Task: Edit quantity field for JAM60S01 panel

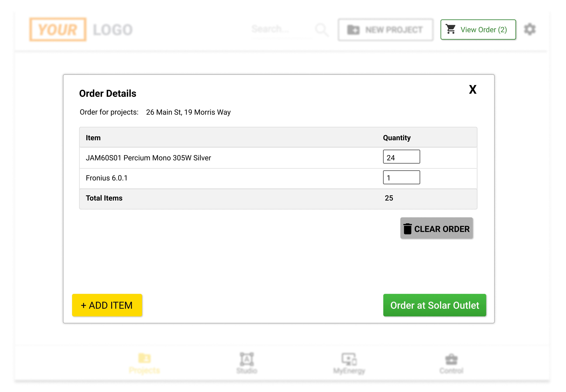Action: (401, 157)
